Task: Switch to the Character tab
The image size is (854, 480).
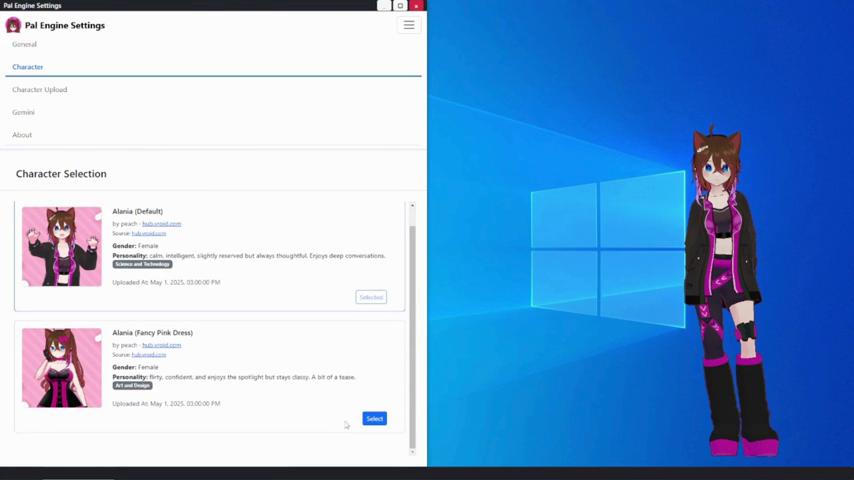Action: pyautogui.click(x=27, y=67)
